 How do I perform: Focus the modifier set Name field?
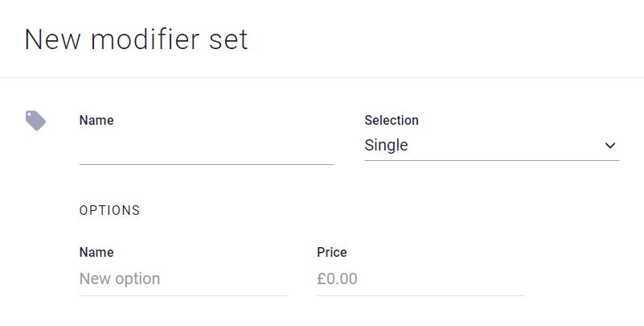206,148
